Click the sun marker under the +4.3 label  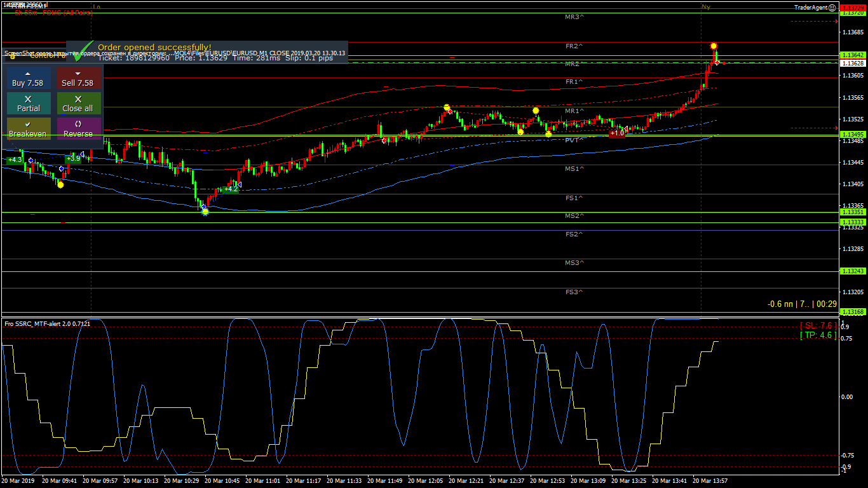tap(60, 184)
